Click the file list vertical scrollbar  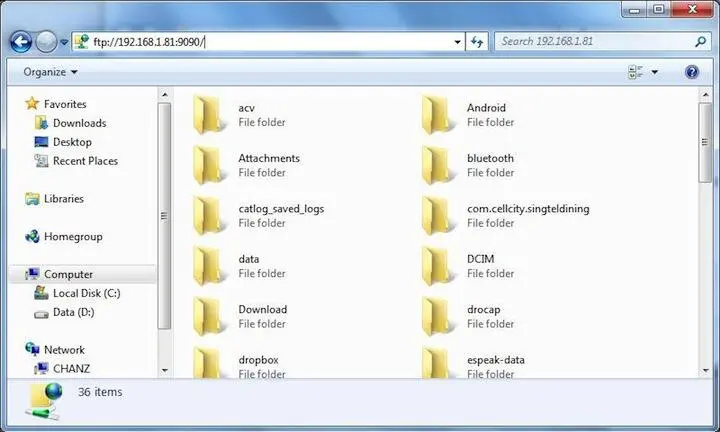pos(705,150)
